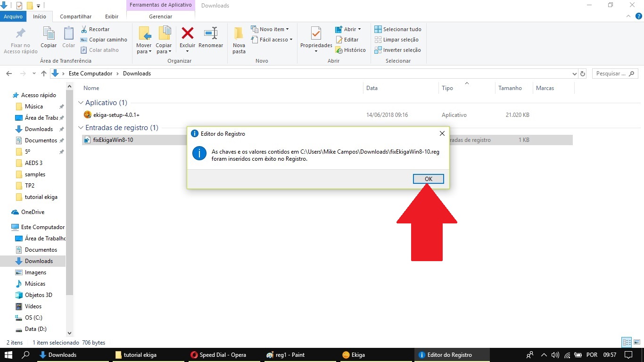
Task: Collapse the Aplicativo group
Action: click(81, 103)
